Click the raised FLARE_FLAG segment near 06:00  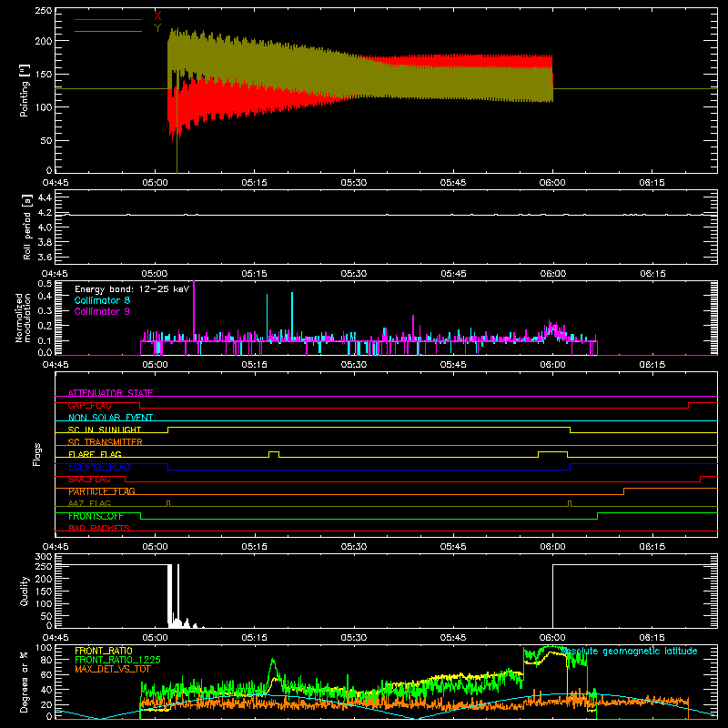click(x=553, y=454)
